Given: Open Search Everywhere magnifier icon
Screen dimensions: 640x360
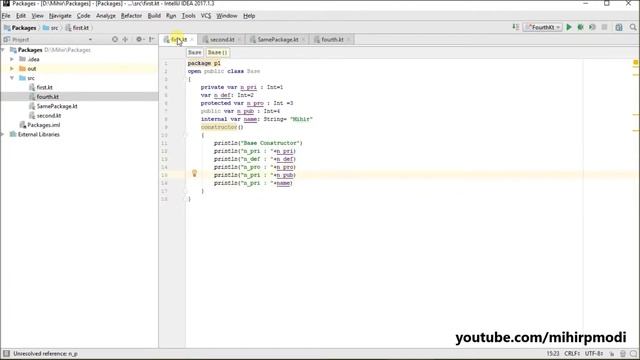Looking at the screenshot, I should coord(633,27).
